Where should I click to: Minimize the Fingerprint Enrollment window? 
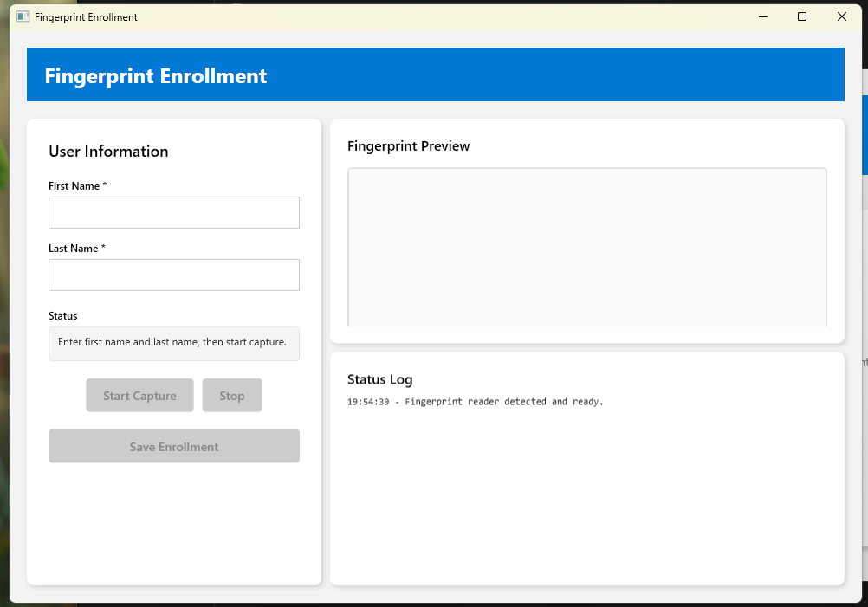[x=763, y=16]
